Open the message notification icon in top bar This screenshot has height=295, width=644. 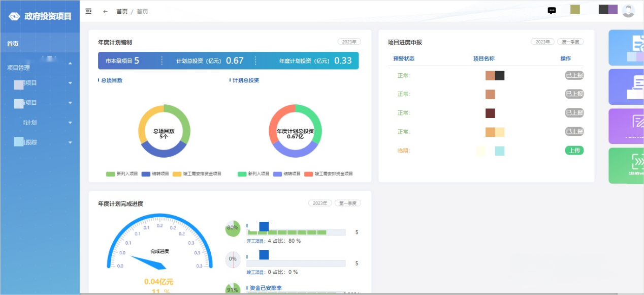pos(552,10)
